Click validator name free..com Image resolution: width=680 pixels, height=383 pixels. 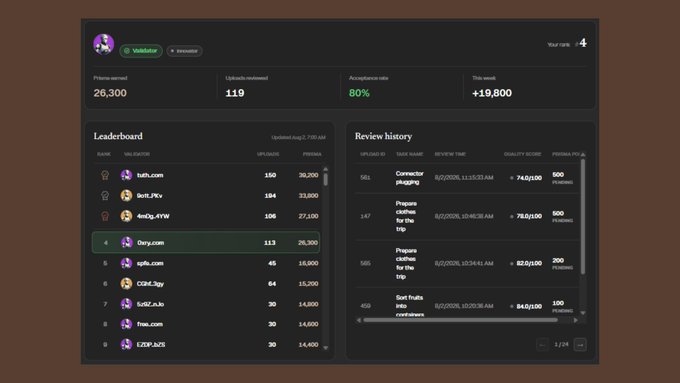pos(150,324)
